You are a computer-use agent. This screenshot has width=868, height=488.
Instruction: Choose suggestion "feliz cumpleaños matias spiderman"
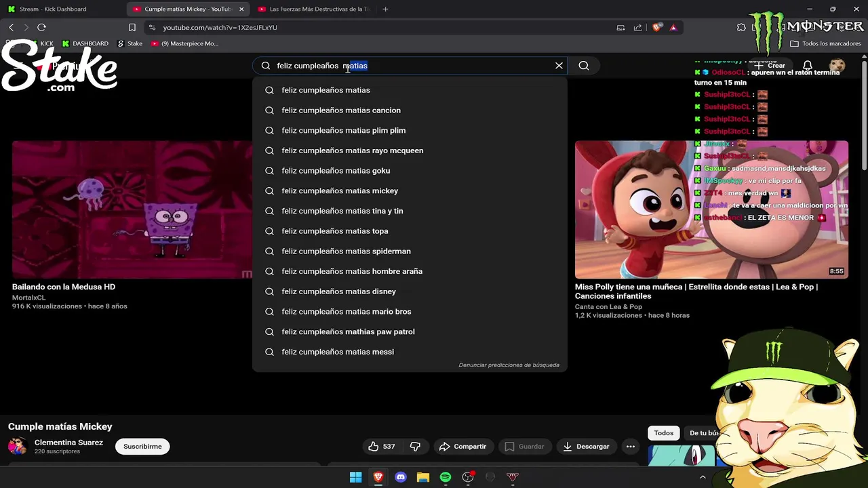click(410, 251)
